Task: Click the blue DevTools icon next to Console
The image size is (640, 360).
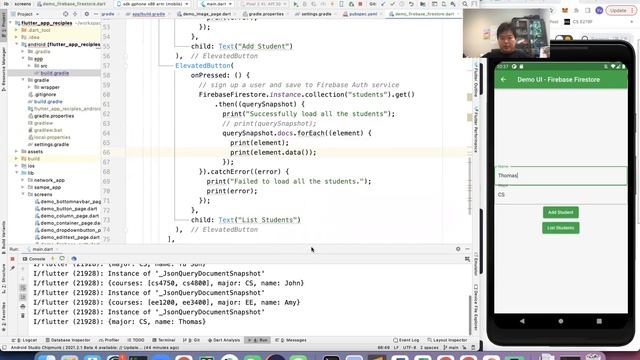Action: click(x=74, y=259)
